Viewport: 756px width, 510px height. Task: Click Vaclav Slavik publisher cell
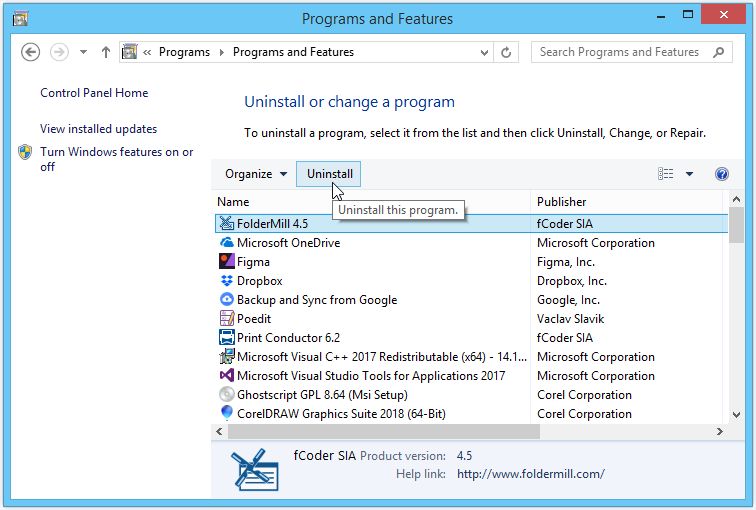(570, 319)
